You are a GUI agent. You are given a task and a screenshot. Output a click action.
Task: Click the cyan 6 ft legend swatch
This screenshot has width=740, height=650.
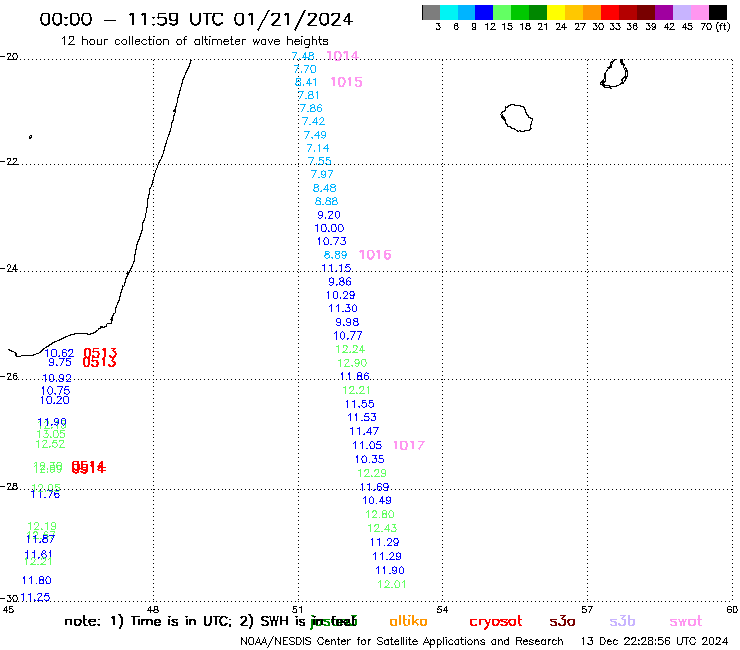[x=449, y=12]
